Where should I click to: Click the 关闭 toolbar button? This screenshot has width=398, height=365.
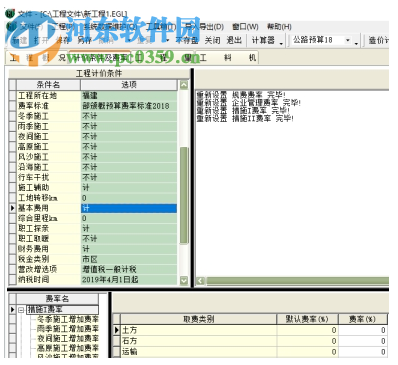tap(212, 41)
